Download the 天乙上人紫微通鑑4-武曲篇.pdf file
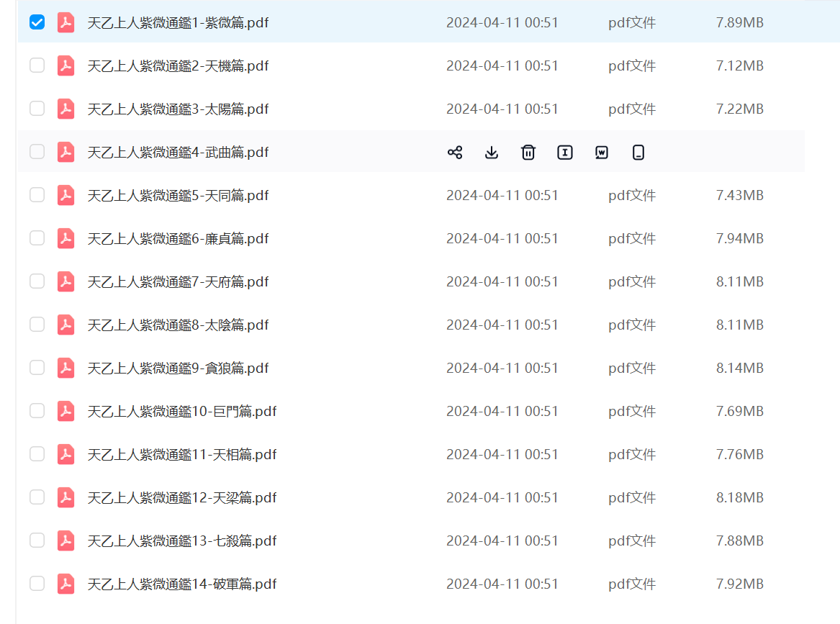The image size is (840, 624). click(492, 152)
